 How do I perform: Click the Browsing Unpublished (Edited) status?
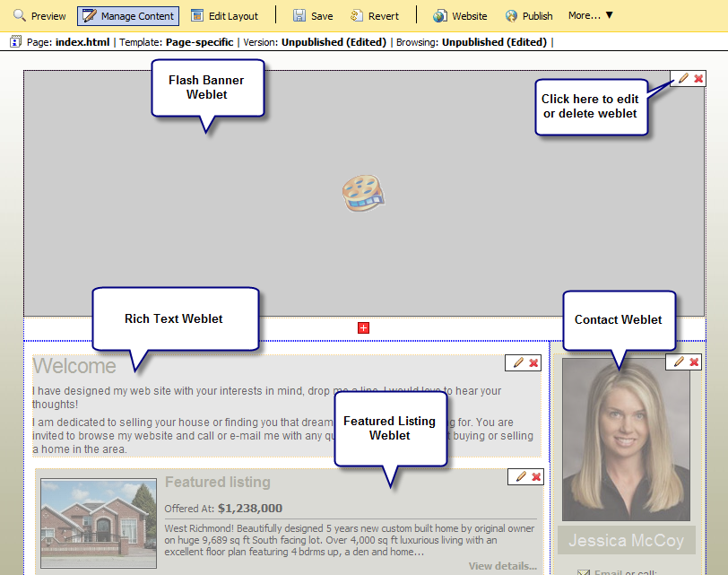pos(495,42)
